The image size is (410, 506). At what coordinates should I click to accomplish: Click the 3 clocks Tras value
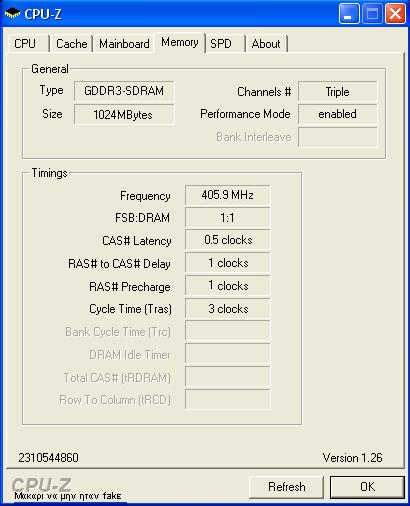(x=227, y=309)
